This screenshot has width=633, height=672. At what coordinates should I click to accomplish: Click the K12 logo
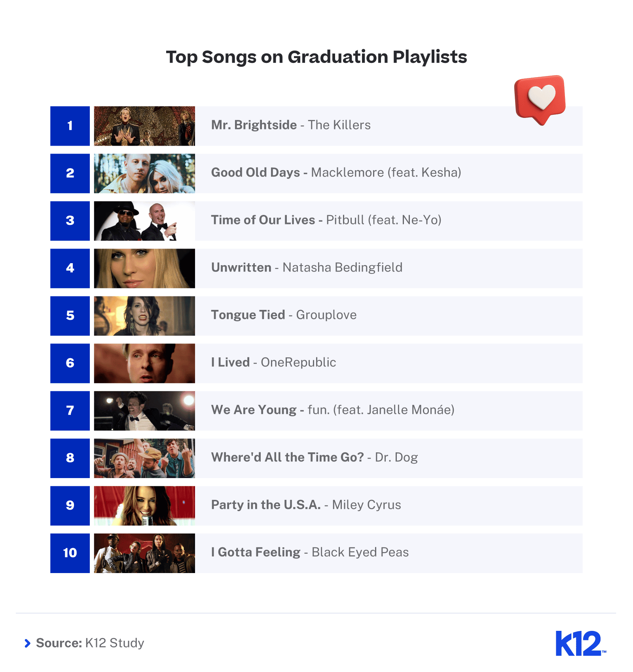point(580,643)
